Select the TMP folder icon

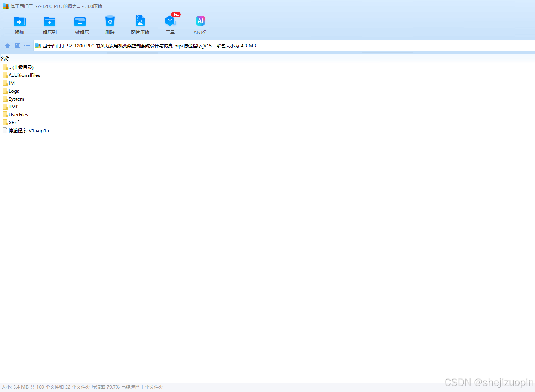[5, 107]
